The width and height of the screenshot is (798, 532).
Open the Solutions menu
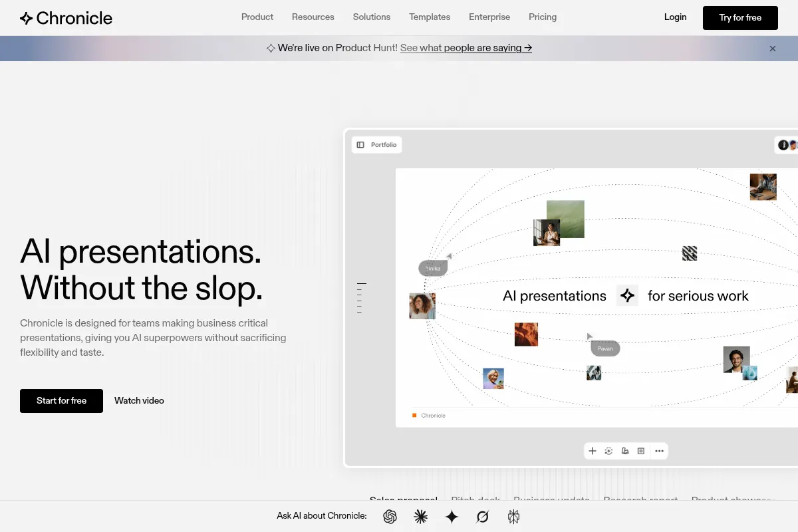pos(372,17)
